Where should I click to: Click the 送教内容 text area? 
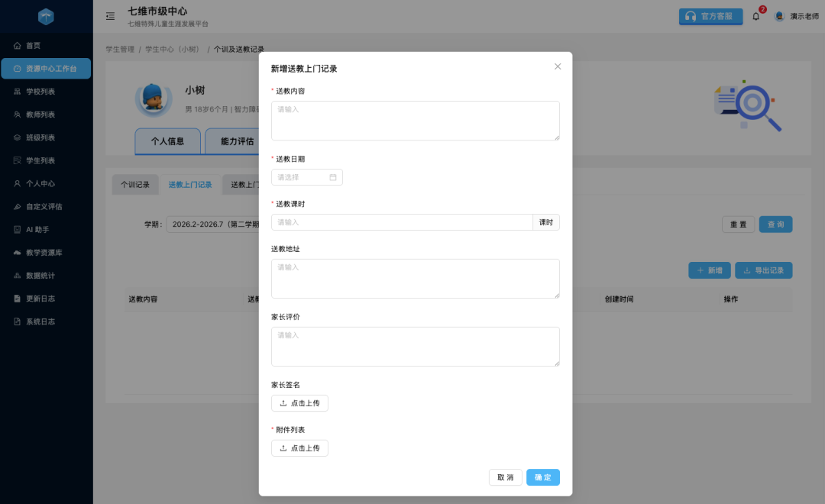point(415,121)
